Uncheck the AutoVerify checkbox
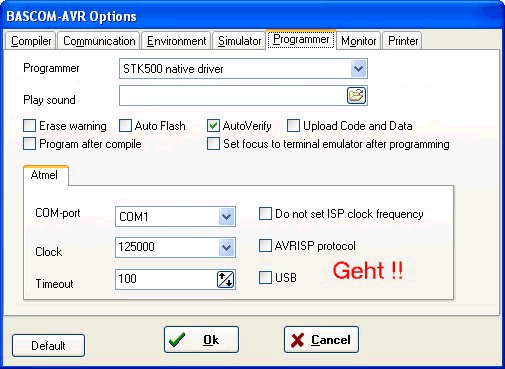Image resolution: width=505 pixels, height=369 pixels. (x=213, y=126)
